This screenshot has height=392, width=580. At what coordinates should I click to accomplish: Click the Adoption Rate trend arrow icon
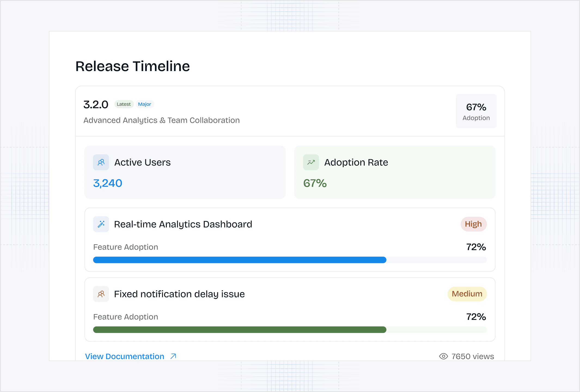[311, 163]
